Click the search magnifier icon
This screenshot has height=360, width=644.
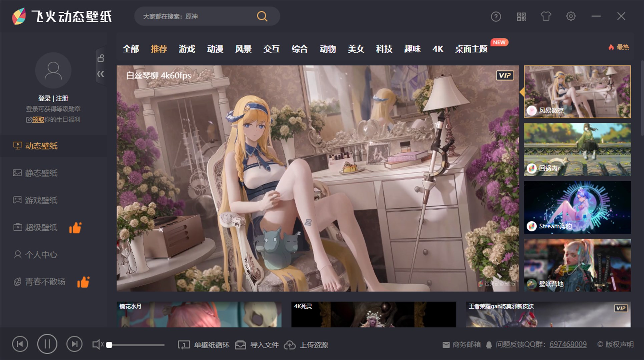click(x=262, y=16)
